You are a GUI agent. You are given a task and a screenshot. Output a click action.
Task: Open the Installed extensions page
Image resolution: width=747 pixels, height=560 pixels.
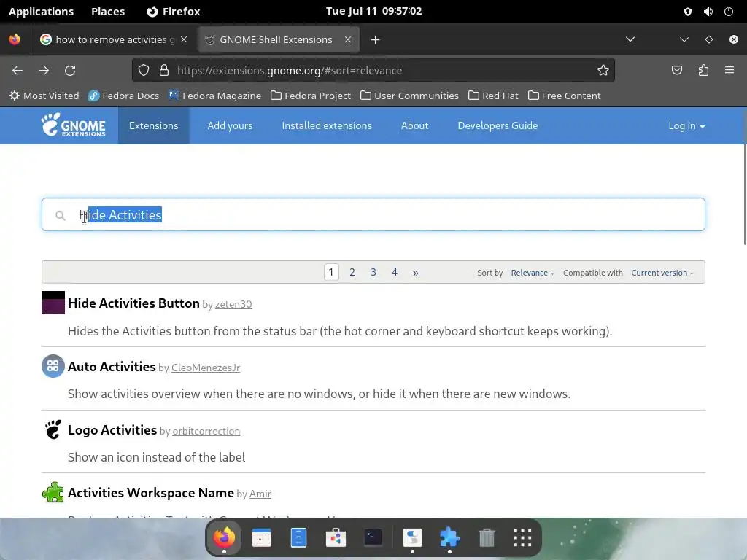(326, 125)
